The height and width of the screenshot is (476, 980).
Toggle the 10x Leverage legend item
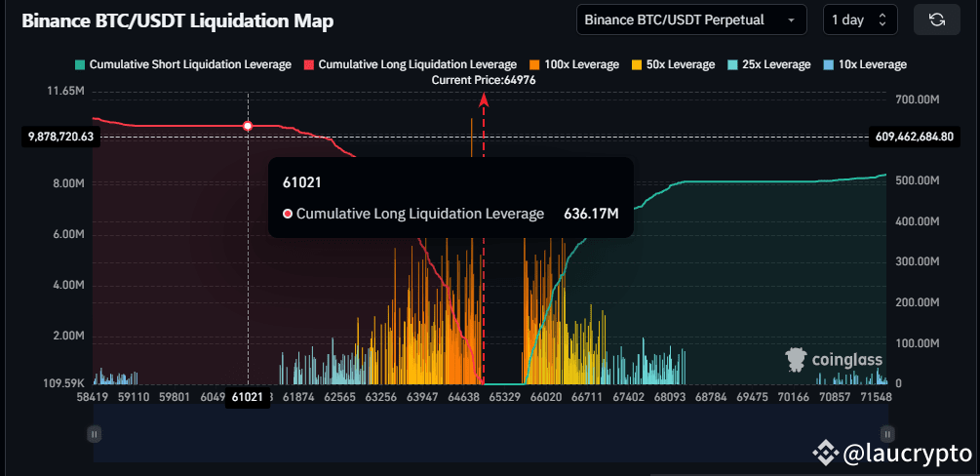tap(865, 64)
